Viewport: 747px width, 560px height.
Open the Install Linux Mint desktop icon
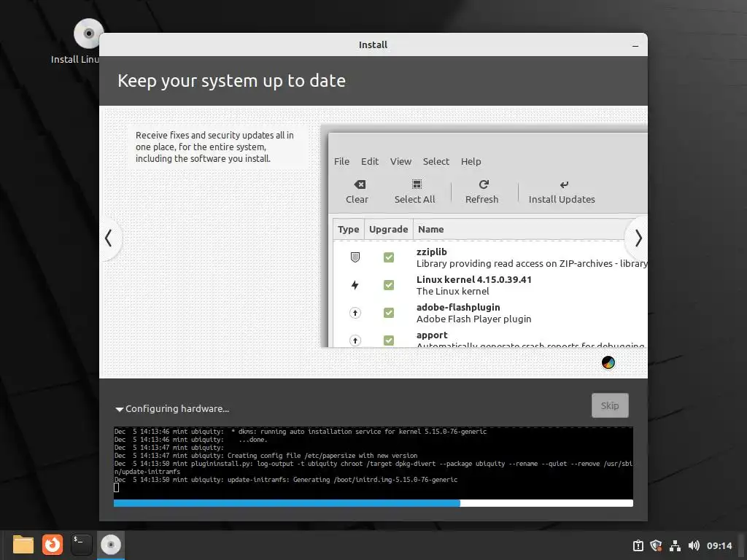88,34
